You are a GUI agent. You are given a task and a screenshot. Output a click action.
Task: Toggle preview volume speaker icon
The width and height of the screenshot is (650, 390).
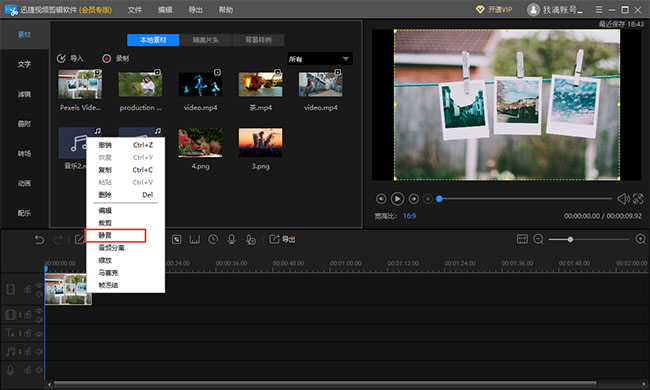click(x=623, y=199)
